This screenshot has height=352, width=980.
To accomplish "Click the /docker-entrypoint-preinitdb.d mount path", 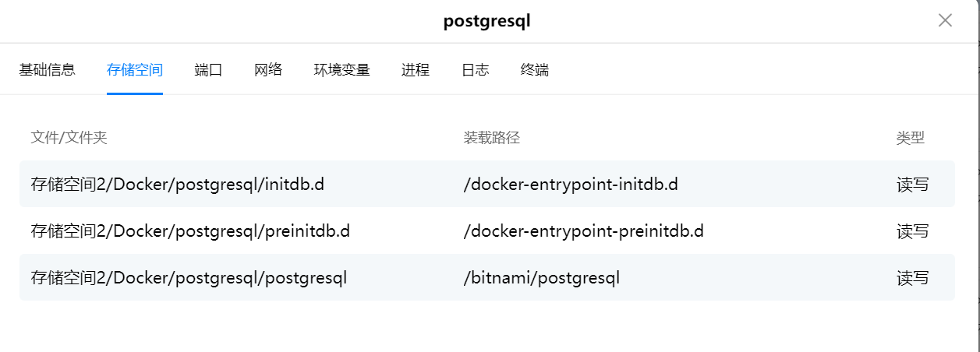I will (584, 231).
